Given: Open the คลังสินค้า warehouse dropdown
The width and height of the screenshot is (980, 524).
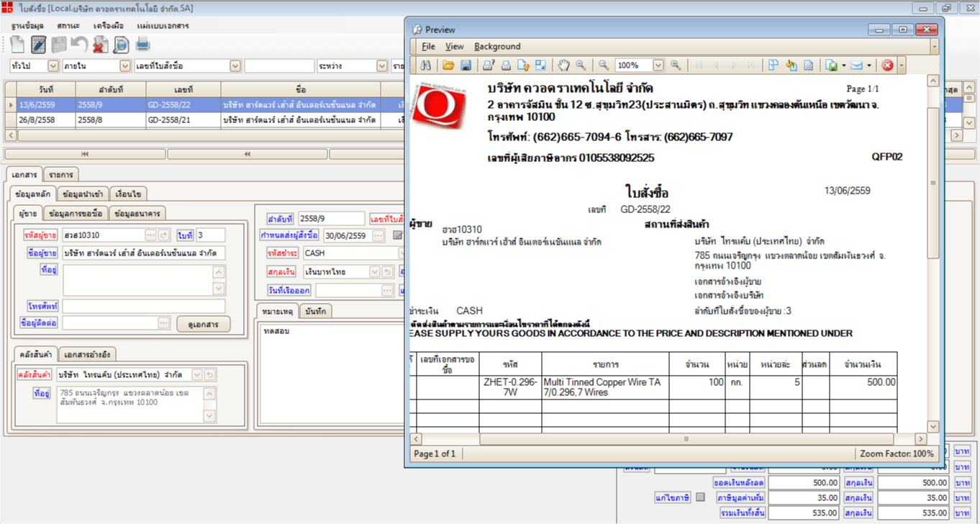Looking at the screenshot, I should 196,375.
